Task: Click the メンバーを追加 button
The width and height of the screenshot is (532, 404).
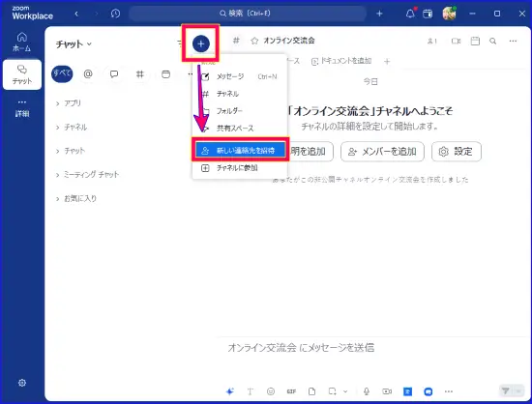Action: pyautogui.click(x=382, y=152)
